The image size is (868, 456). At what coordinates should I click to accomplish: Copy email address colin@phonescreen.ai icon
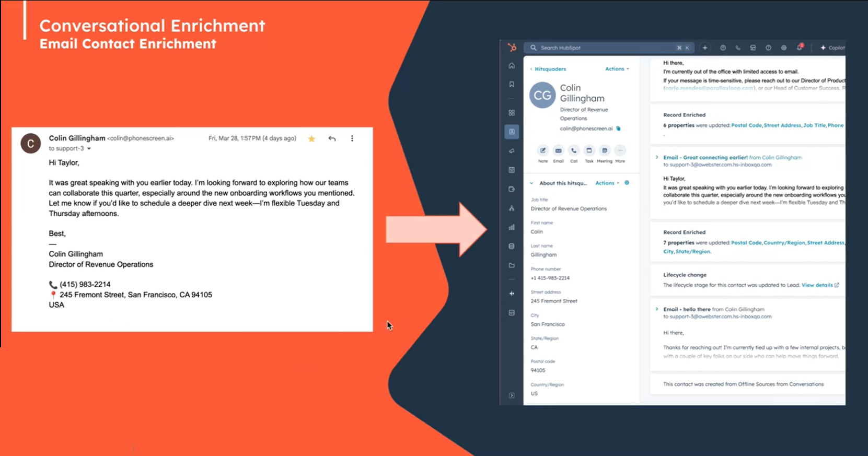[x=619, y=128]
